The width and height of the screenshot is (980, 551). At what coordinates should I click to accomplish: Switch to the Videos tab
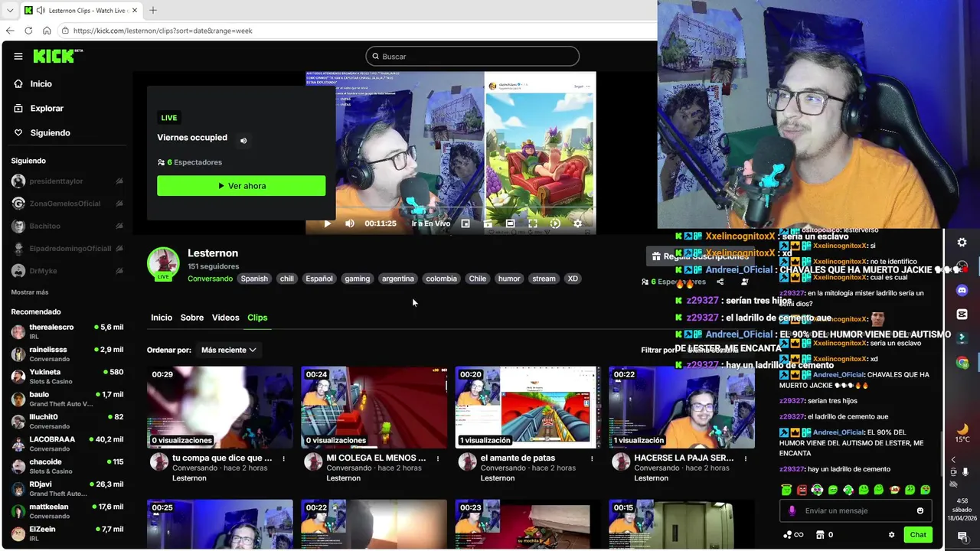coord(226,318)
